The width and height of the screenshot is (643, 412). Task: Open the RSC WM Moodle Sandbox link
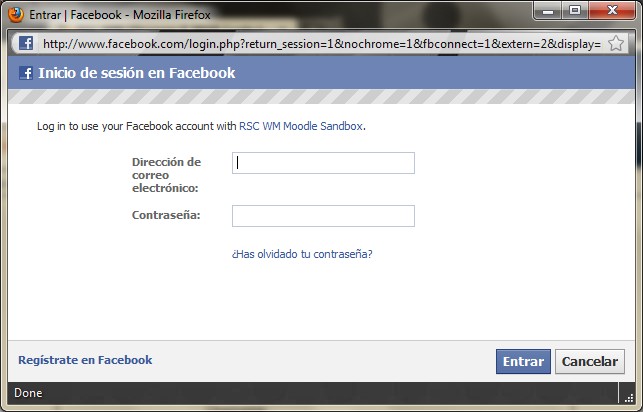(301, 126)
